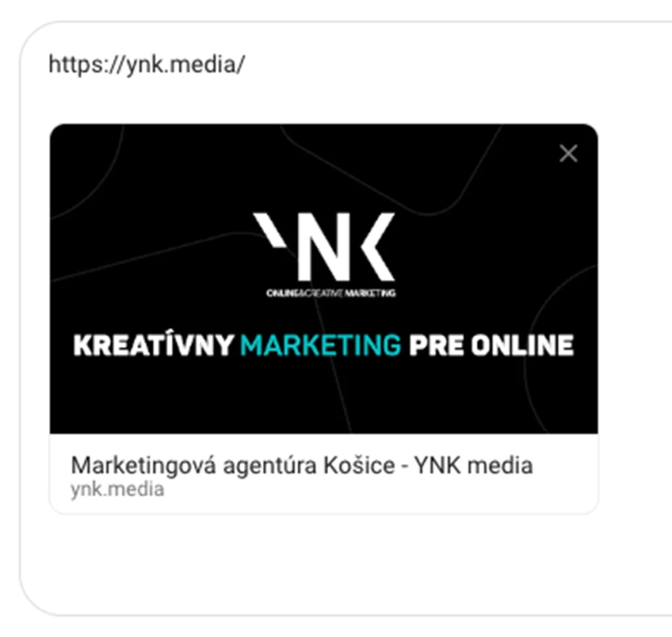Click the letter N in the YNK logo

(324, 247)
